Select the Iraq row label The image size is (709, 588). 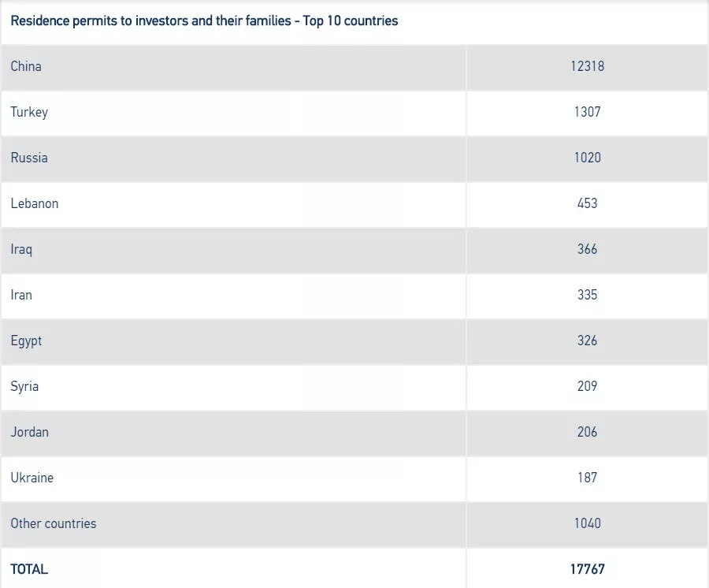pyautogui.click(x=21, y=249)
